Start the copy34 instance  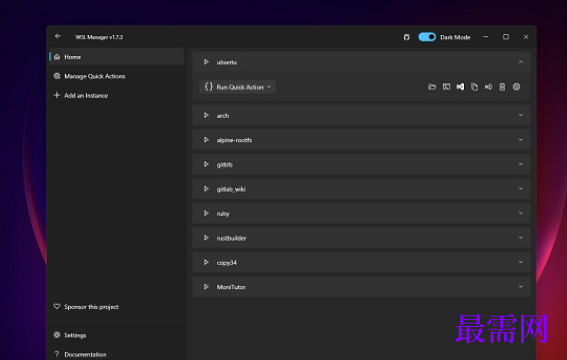206,262
